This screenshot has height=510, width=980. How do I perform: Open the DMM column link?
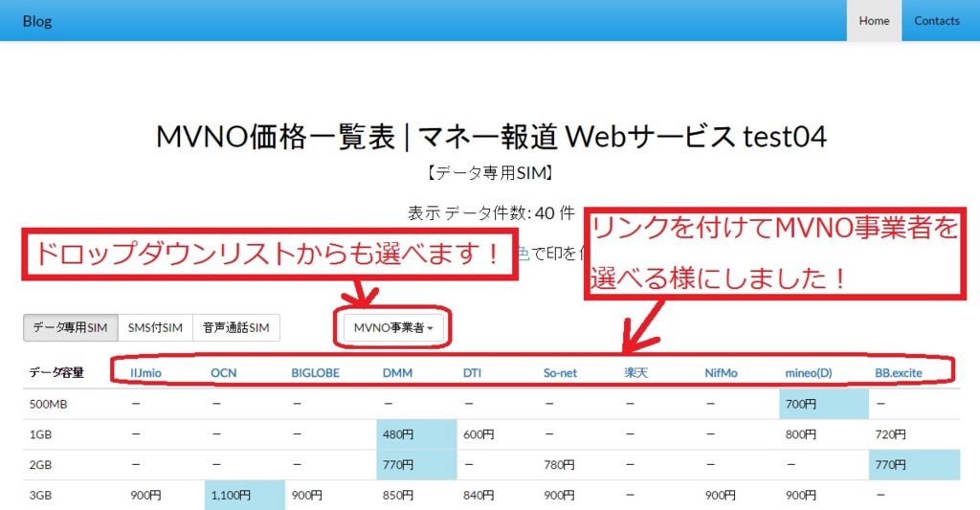[x=397, y=372]
